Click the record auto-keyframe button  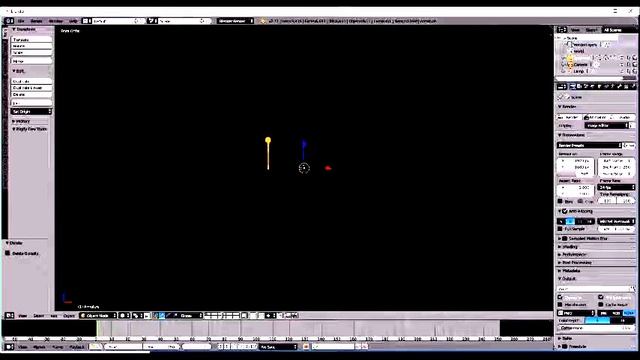[306, 347]
